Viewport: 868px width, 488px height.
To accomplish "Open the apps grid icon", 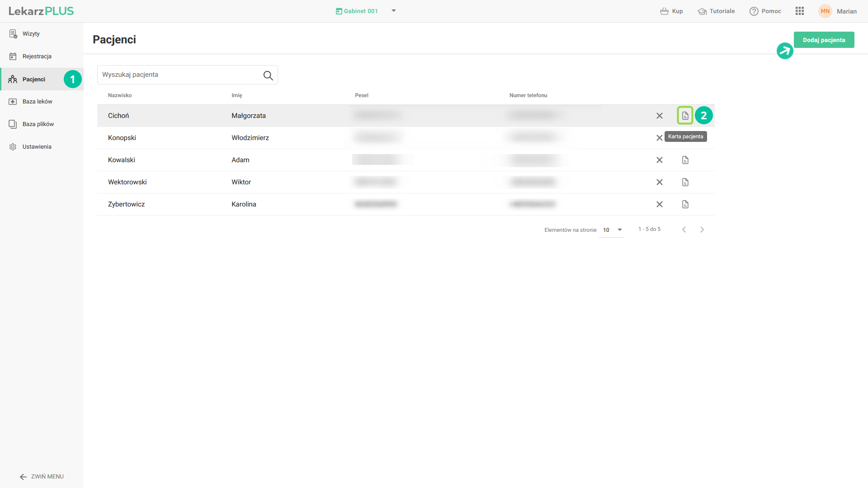I will click(799, 11).
